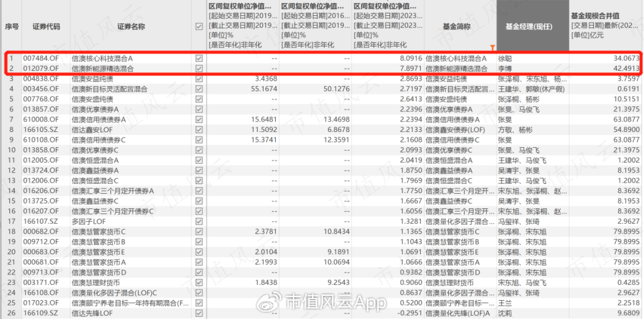Uncheck checkbox for 信澳核心科技混合A row
The width and height of the screenshot is (644, 319).
pos(199,58)
